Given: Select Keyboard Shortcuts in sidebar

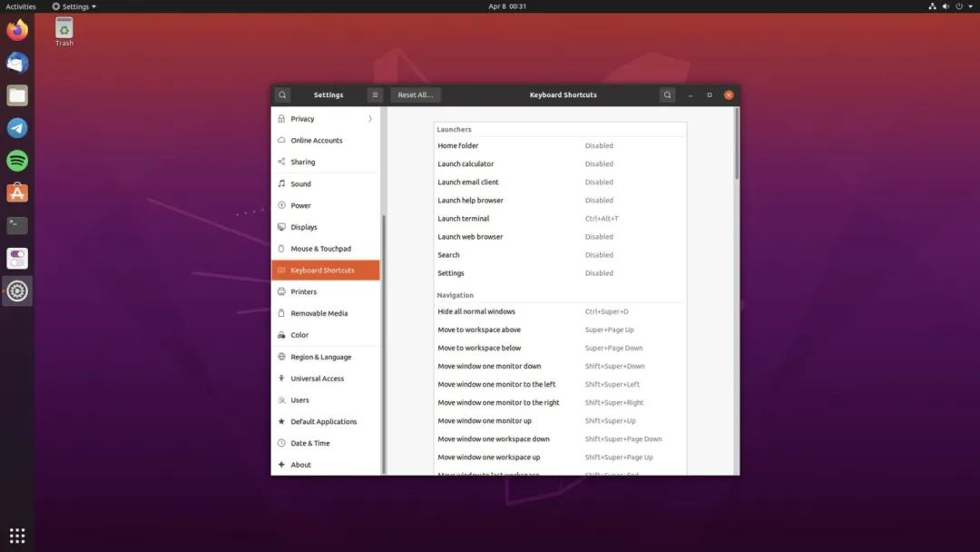Looking at the screenshot, I should 326,270.
